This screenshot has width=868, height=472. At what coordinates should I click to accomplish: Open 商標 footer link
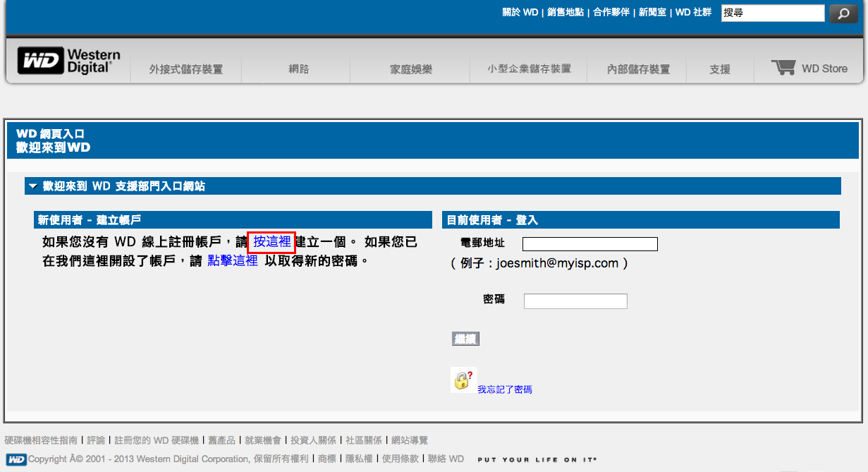pyautogui.click(x=326, y=459)
